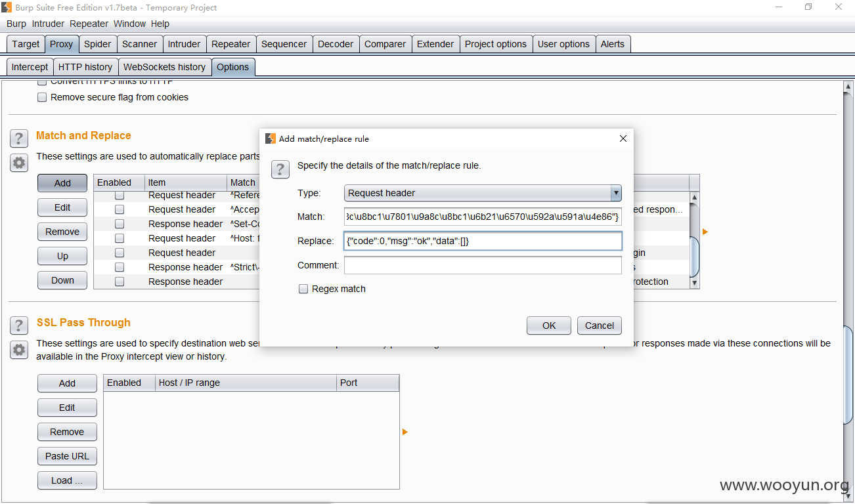
Task: Switch to the Sequencer tab
Action: (x=284, y=44)
